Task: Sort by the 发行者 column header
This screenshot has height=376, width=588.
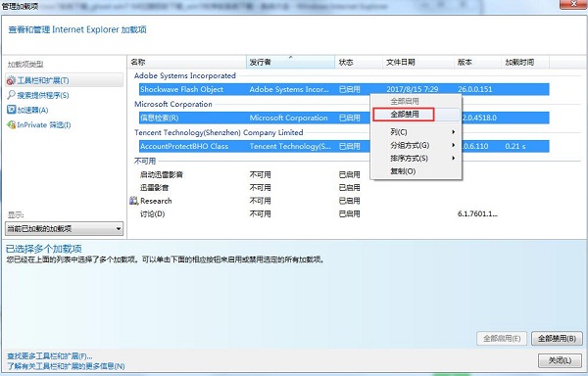Action: coord(291,62)
